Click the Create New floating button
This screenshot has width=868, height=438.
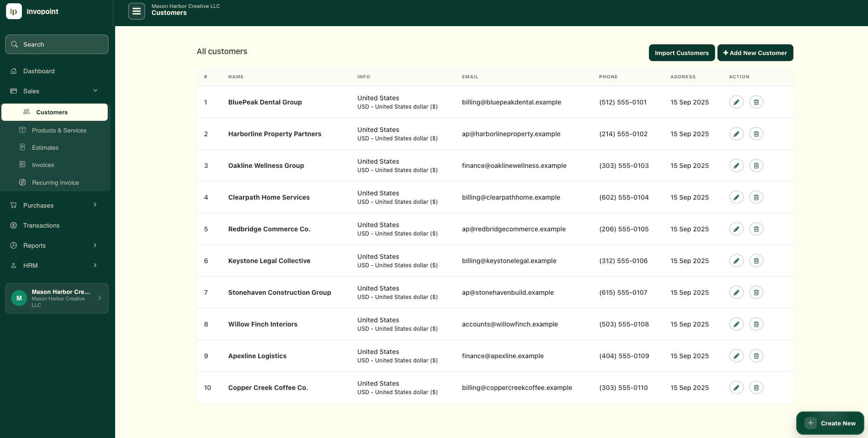[830, 423]
